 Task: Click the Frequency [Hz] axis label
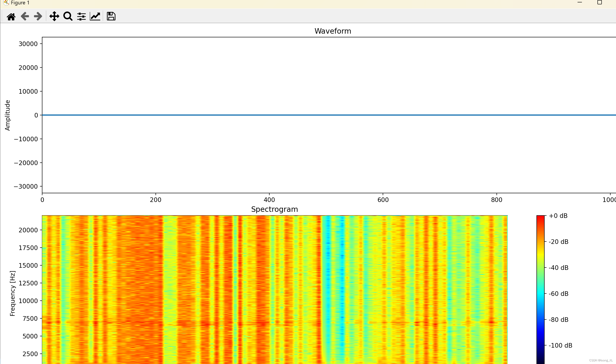tap(12, 293)
